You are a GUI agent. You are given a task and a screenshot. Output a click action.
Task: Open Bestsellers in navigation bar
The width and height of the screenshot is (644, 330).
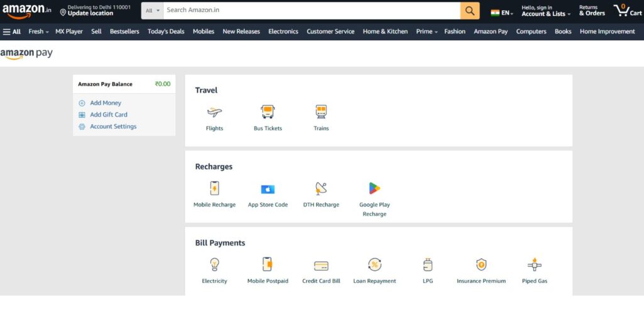[125, 31]
